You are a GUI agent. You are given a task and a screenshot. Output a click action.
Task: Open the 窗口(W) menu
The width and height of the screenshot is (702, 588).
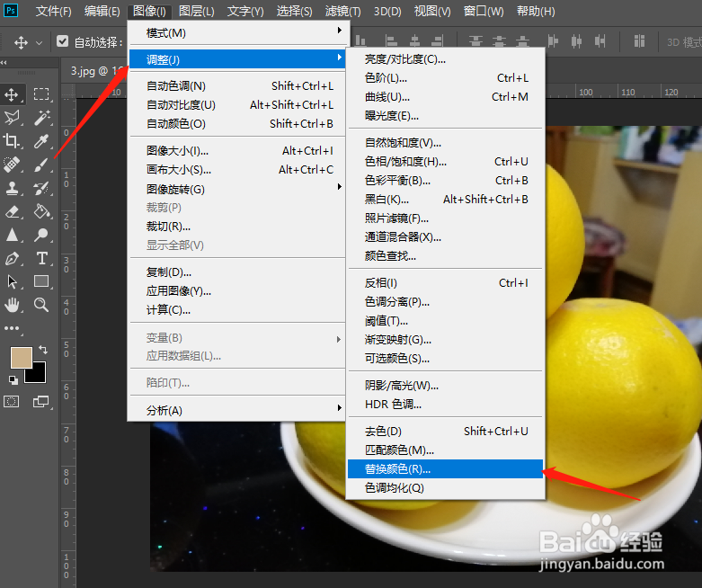tap(484, 11)
